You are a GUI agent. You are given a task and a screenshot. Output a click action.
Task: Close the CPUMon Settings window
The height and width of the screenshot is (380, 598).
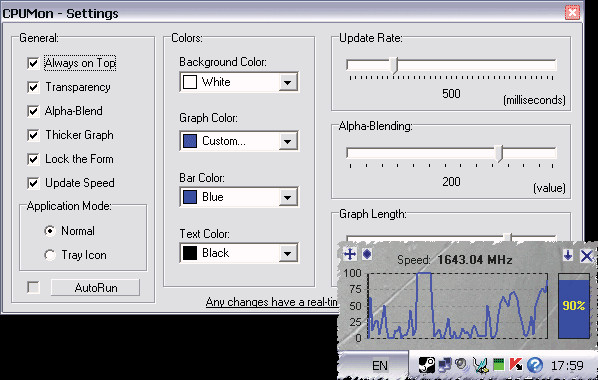pyautogui.click(x=572, y=13)
